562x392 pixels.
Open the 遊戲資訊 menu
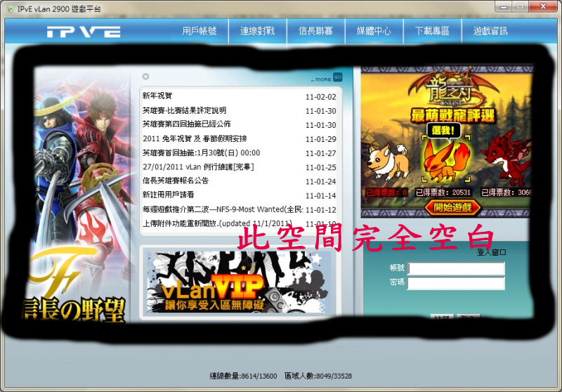tap(490, 31)
